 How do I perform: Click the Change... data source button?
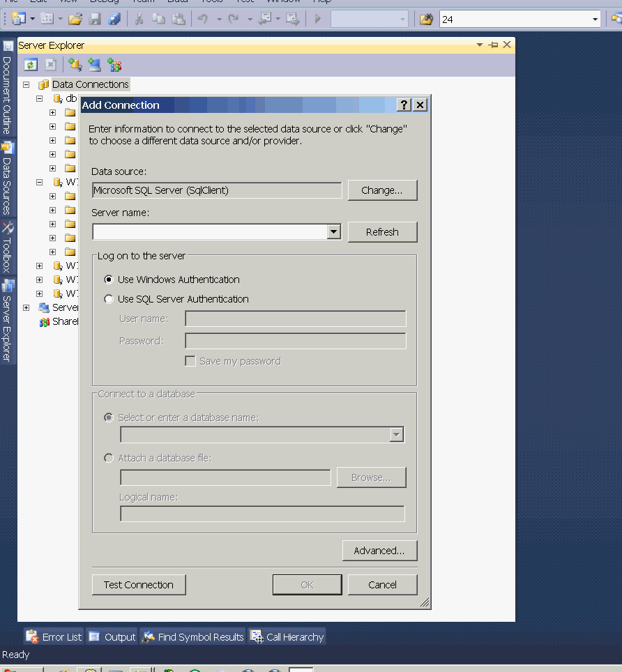382,190
